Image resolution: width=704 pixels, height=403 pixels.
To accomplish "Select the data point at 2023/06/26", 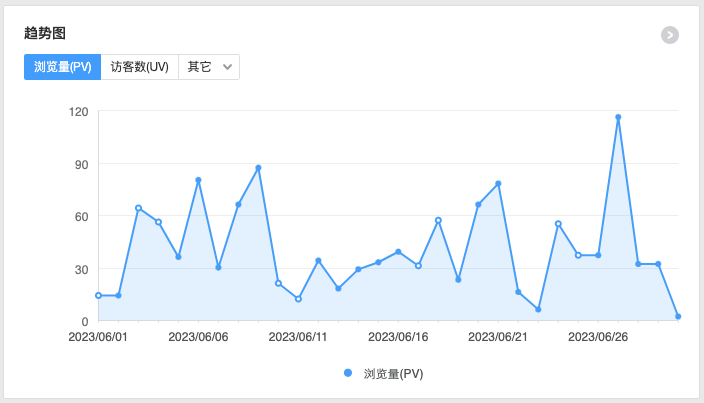I will pyautogui.click(x=598, y=255).
